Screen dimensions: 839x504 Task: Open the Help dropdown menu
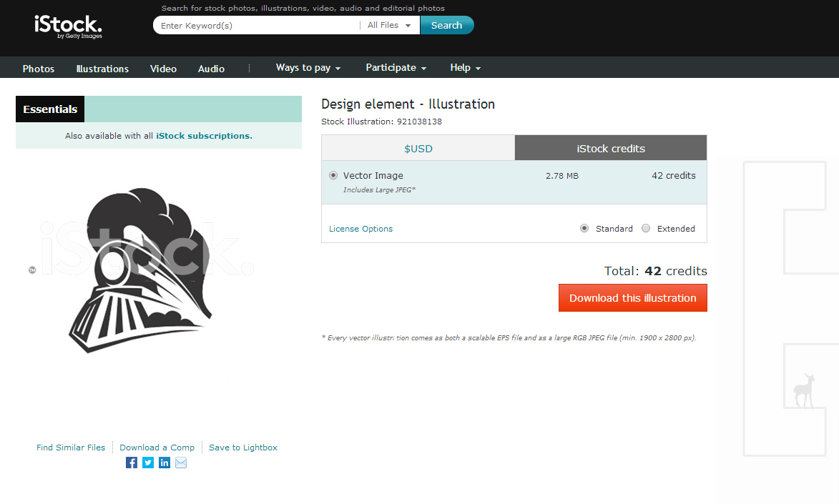(x=465, y=68)
